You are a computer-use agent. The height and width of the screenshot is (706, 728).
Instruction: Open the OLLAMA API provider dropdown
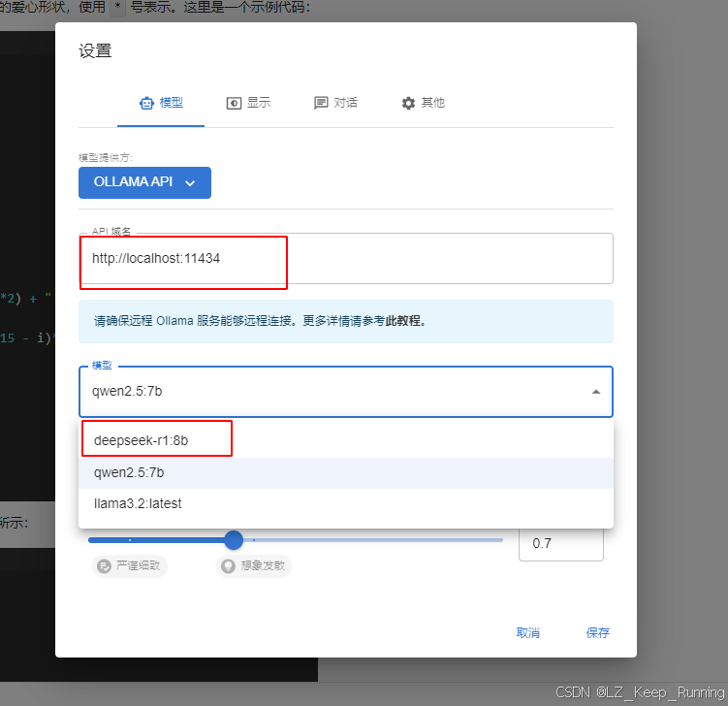pos(144,182)
